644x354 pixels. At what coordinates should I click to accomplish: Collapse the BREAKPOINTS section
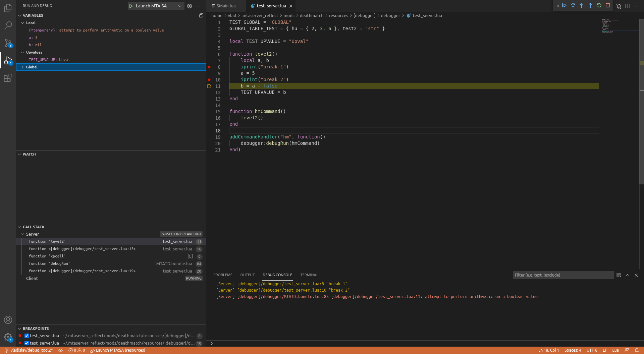pyautogui.click(x=19, y=329)
